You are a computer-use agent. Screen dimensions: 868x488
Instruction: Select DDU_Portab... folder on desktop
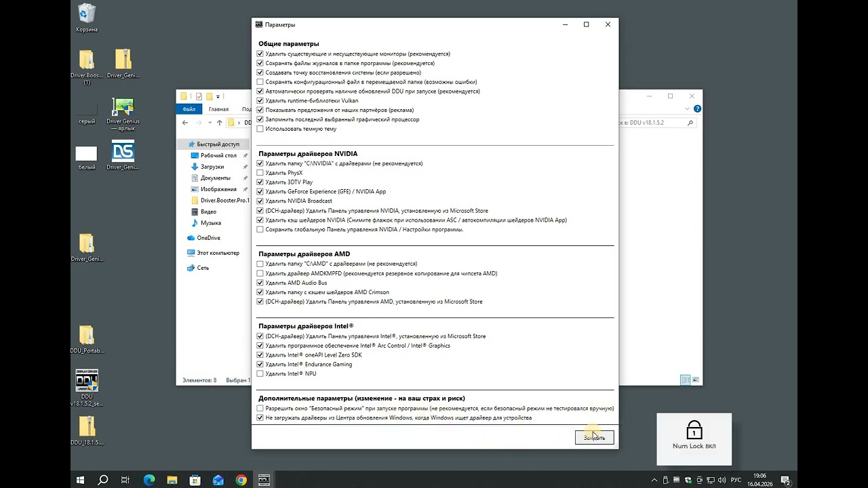click(87, 340)
